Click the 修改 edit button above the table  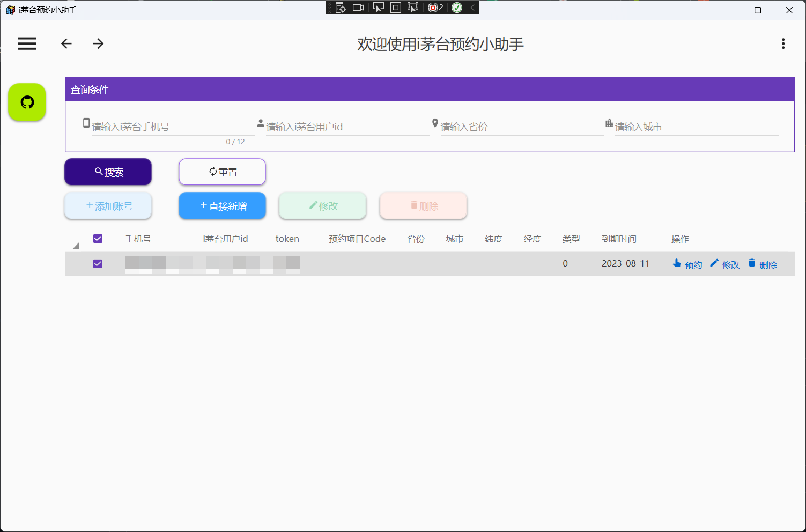click(x=322, y=205)
